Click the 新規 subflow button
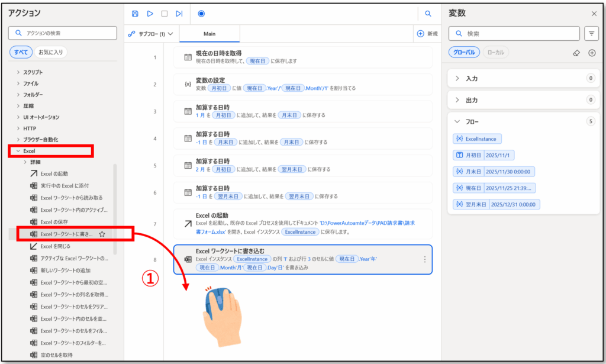The width and height of the screenshot is (606, 364). tap(427, 34)
